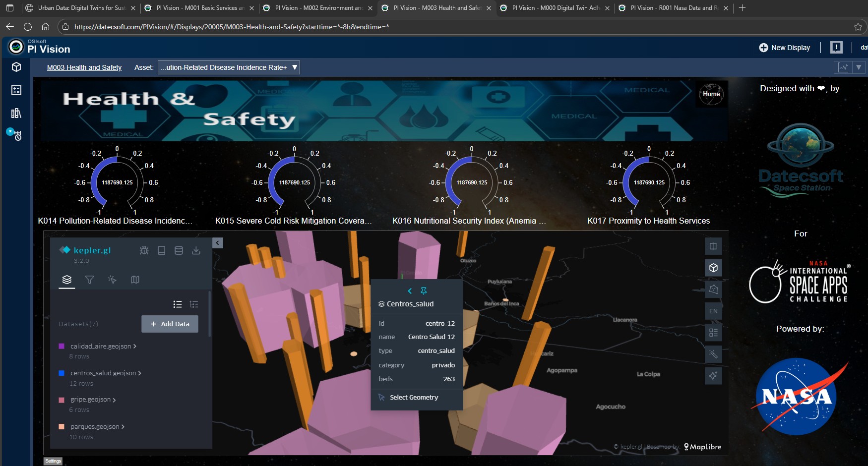Screen dimensions: 868x466
Task: Toggle split map dual view
Action: [713, 246]
